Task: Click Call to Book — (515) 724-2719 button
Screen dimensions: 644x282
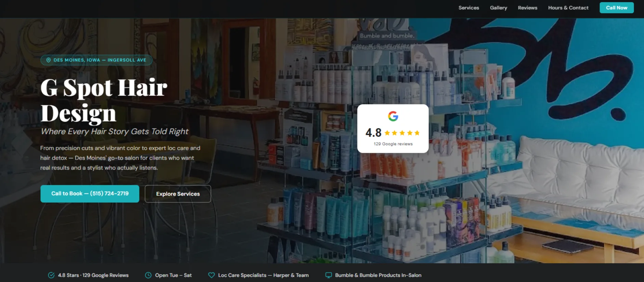Action: [90, 194]
